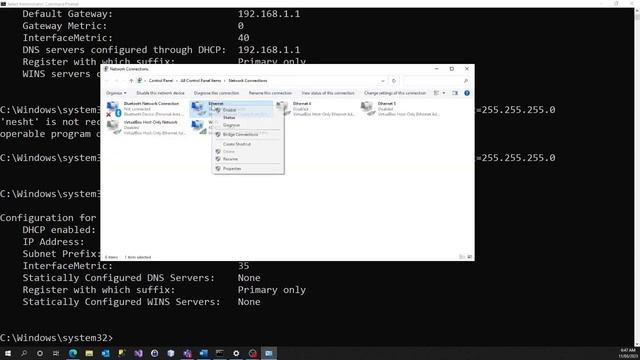Viewport: 640px width, 360px height.
Task: Open the Organize dropdown
Action: (x=116, y=93)
